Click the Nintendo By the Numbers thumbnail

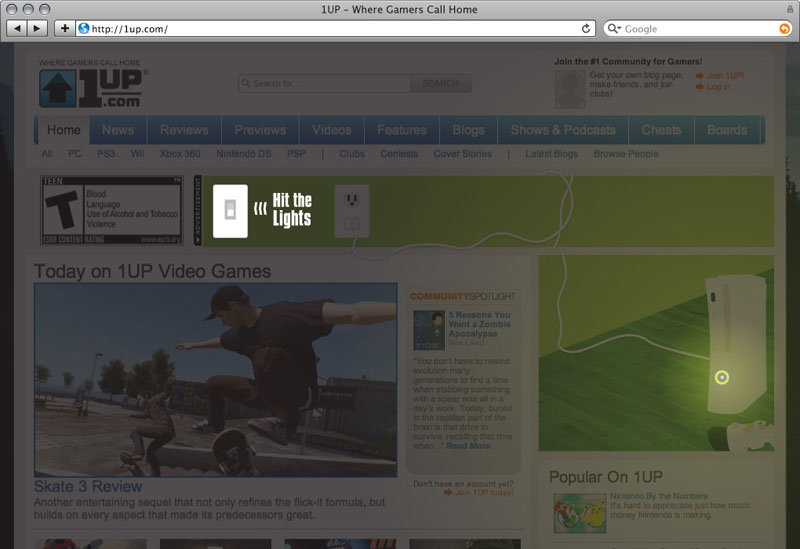coord(580,513)
